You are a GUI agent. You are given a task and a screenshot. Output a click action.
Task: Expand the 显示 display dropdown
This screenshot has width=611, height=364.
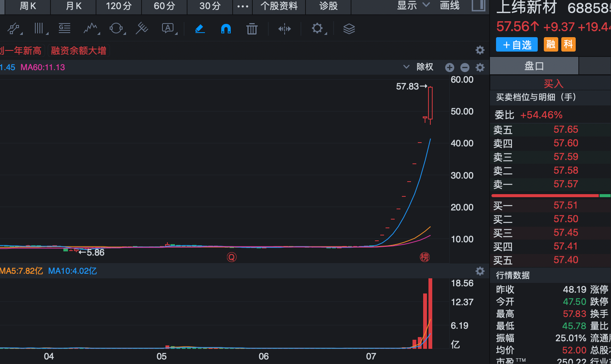pyautogui.click(x=413, y=5)
